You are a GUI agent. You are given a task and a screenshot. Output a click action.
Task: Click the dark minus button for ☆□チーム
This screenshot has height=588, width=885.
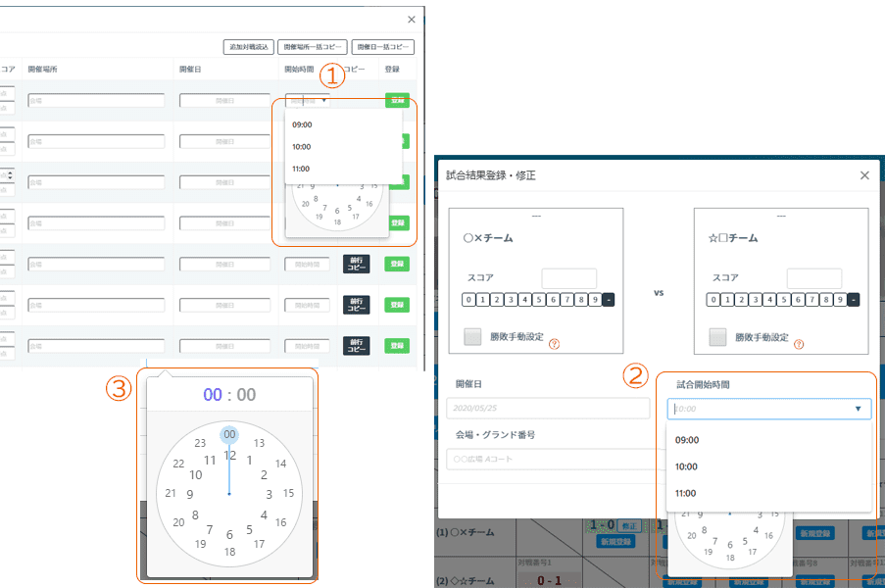coord(854,300)
